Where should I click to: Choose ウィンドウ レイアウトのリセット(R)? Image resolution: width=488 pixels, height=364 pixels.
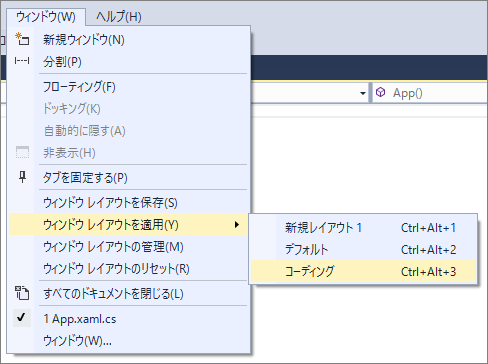pos(129,269)
